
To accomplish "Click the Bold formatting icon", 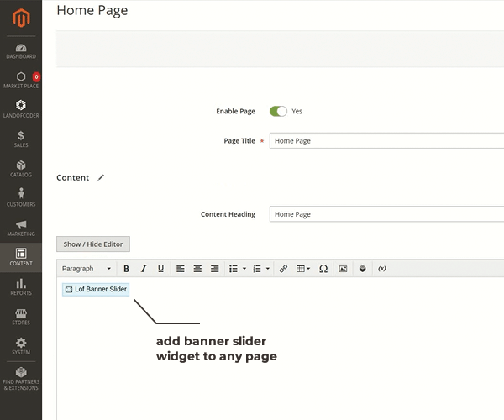I will click(x=127, y=269).
